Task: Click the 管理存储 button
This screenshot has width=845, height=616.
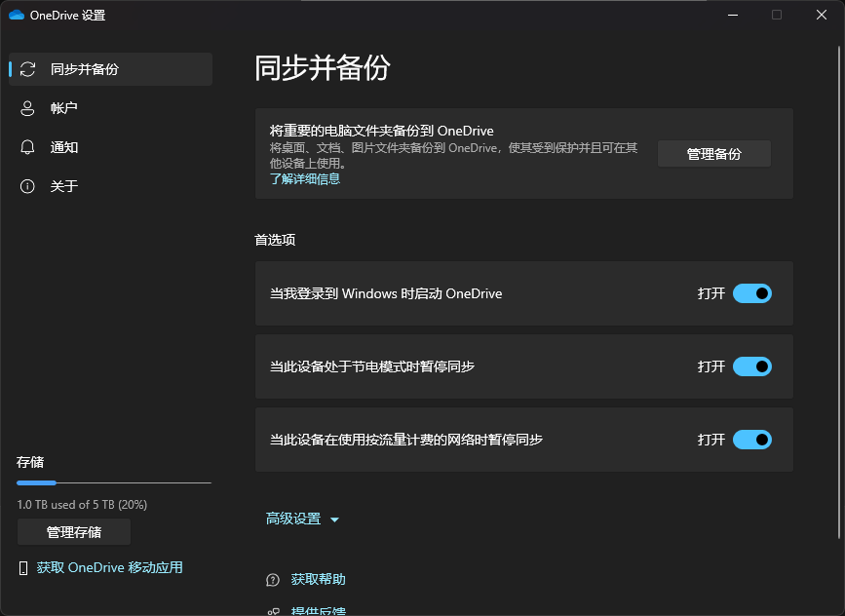Action: click(x=74, y=532)
